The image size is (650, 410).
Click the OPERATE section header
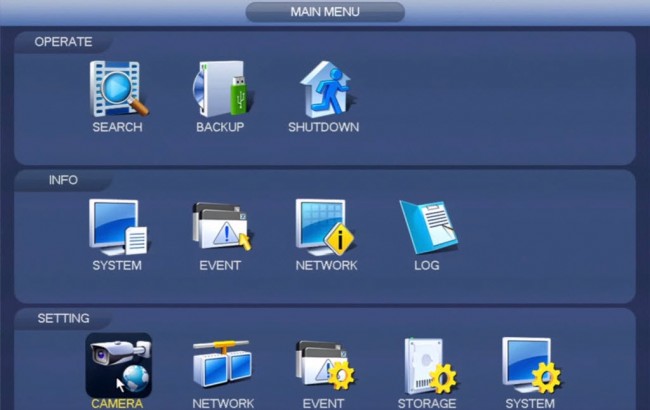(63, 42)
